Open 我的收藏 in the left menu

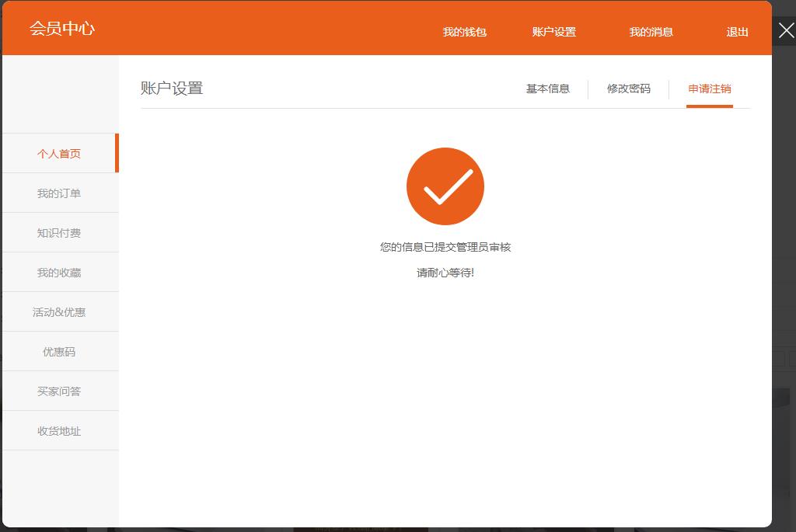pos(59,273)
